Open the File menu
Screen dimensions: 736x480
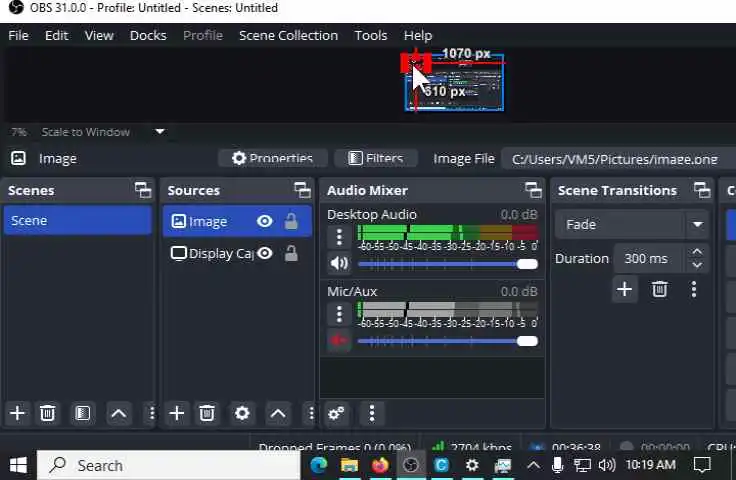(18, 35)
